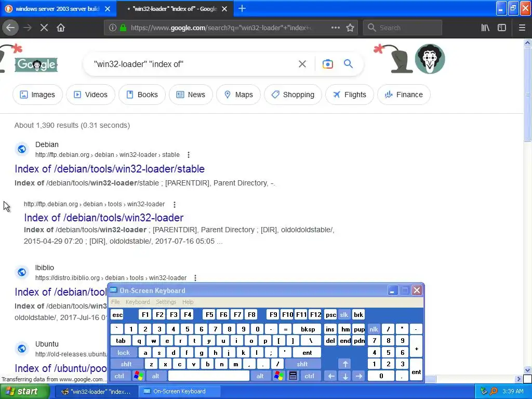The width and height of the screenshot is (532, 399).
Task: Bookmark this page with the star icon
Action: point(350,28)
